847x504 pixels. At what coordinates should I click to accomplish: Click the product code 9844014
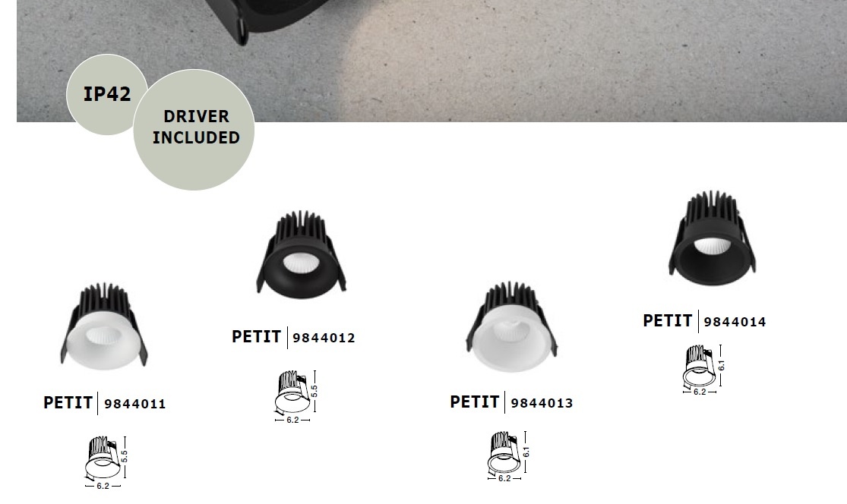[x=735, y=322]
